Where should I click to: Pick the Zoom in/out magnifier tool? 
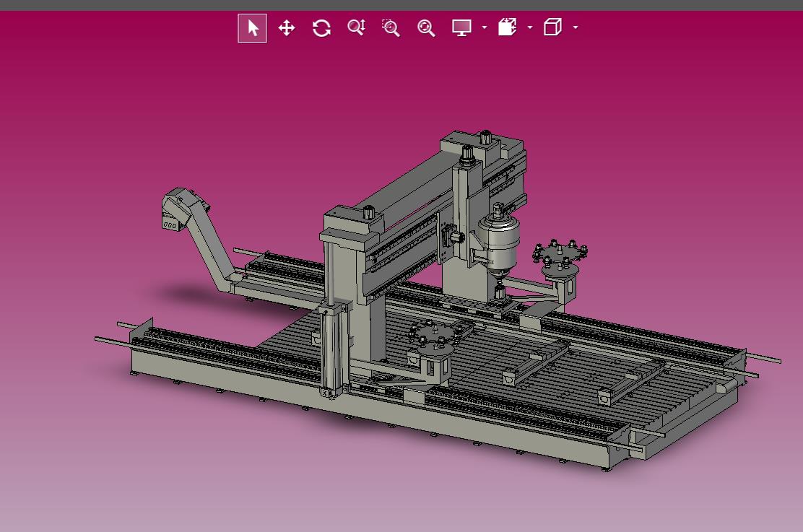click(357, 27)
